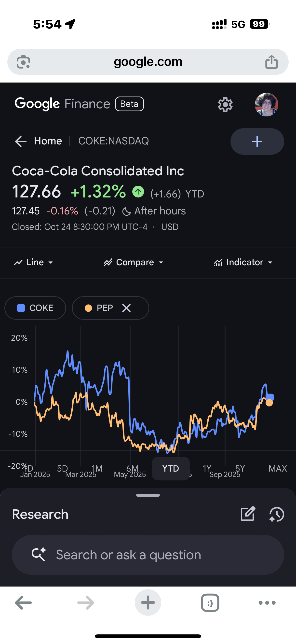
Task: Tap the Home breadcrumb link
Action: [x=48, y=141]
